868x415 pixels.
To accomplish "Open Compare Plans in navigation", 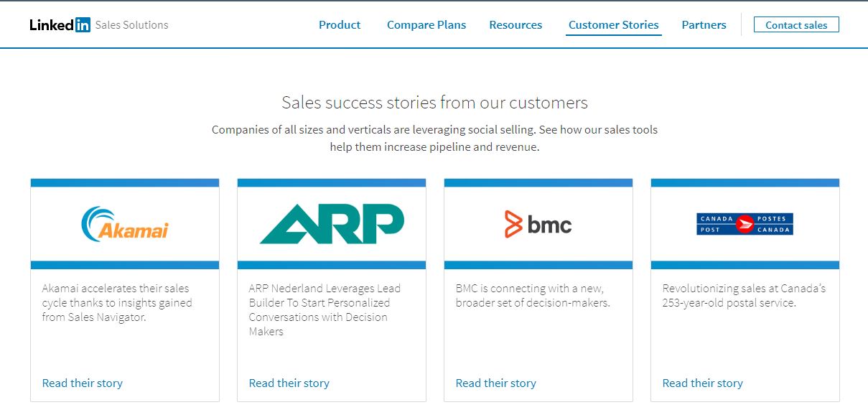I will (426, 25).
